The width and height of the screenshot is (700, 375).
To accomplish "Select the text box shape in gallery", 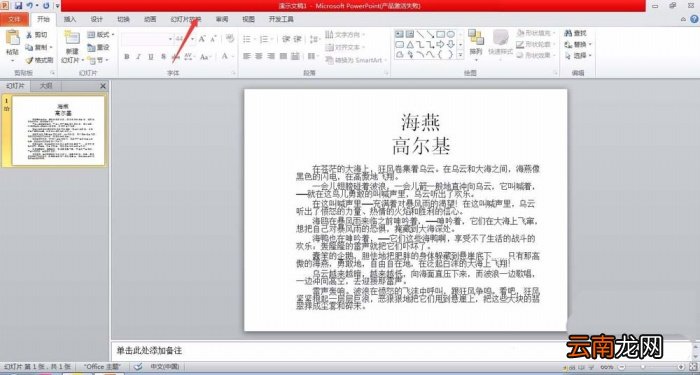I will point(399,34).
